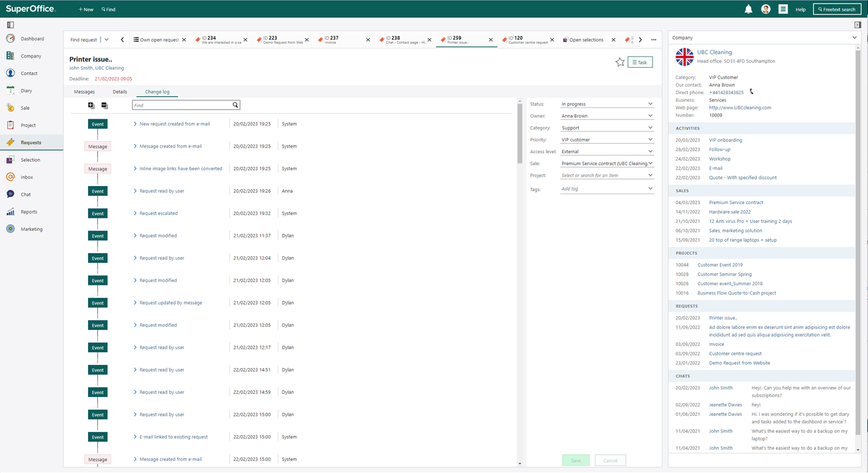Mark request as favorite with star
This screenshot has width=868, height=473.
pos(620,62)
